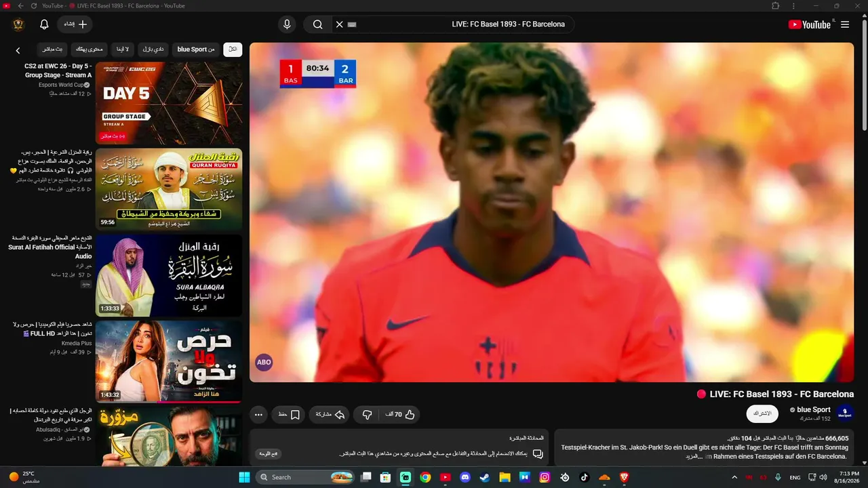Open the blue Sport channel avatar
The image size is (868, 488).
[x=845, y=413]
